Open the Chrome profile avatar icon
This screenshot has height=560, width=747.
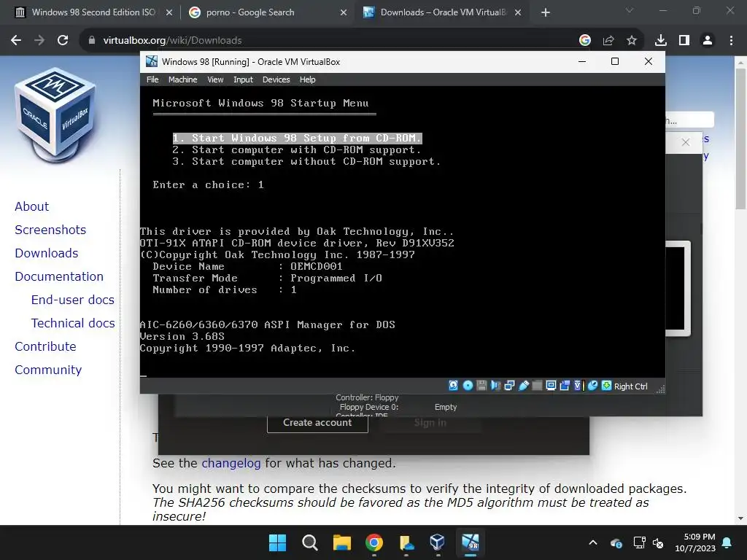(708, 41)
